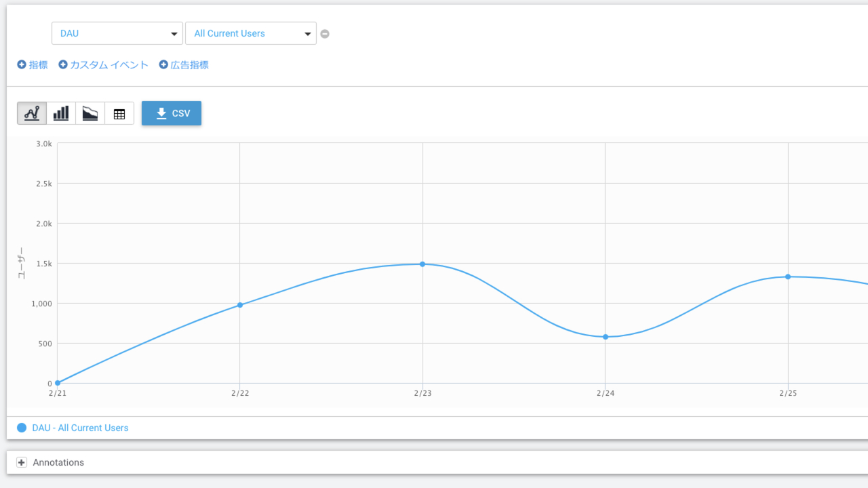Select the 2/21 data point at zero

coord(58,383)
